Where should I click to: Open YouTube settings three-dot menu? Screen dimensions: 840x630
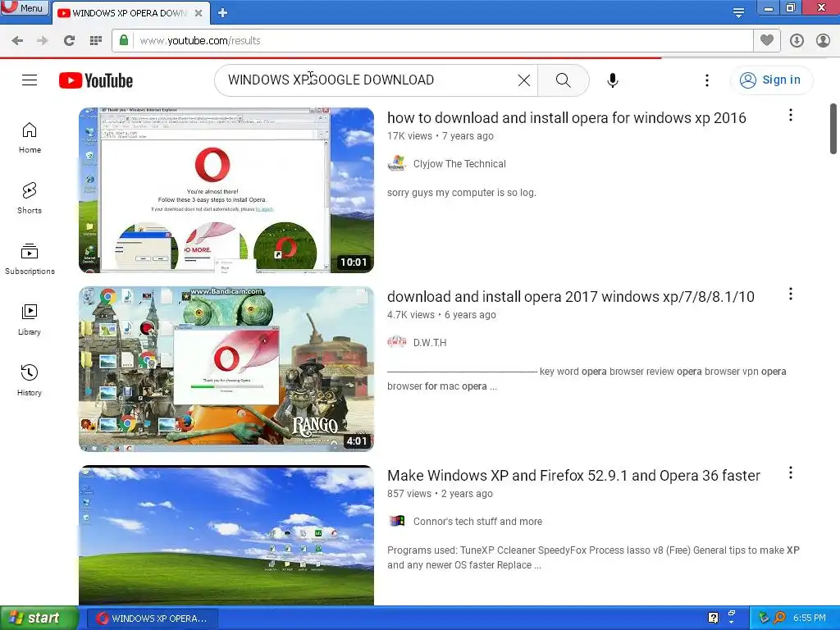click(706, 80)
